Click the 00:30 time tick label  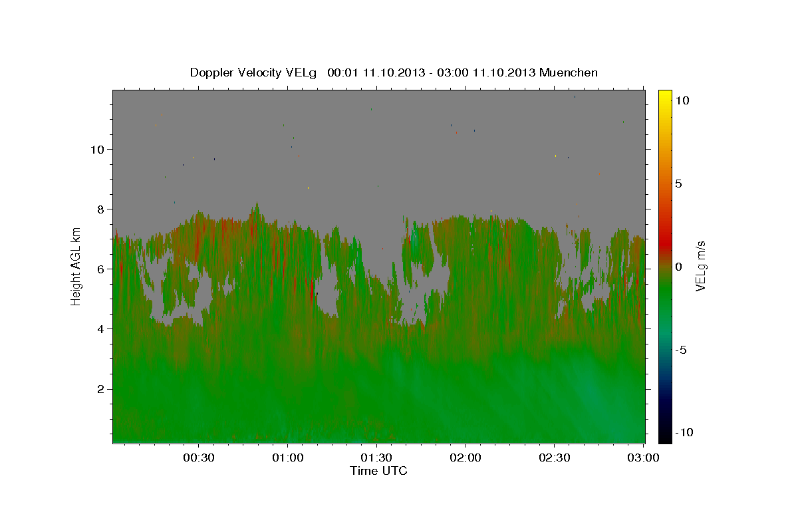coord(198,458)
